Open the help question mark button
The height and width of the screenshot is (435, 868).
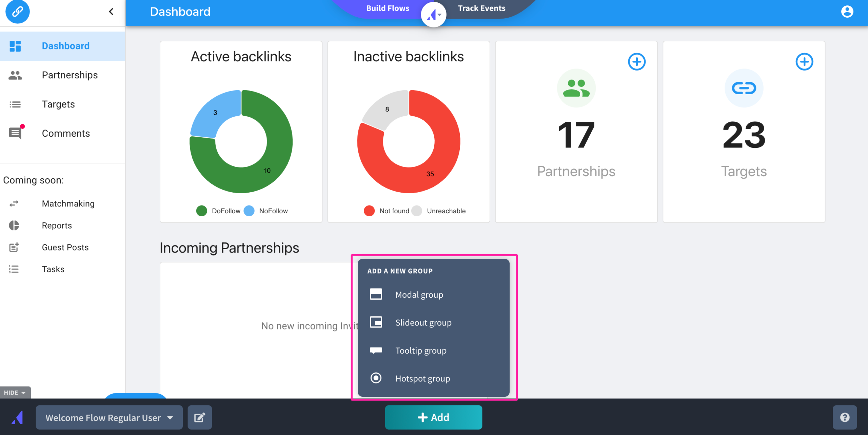pos(845,417)
